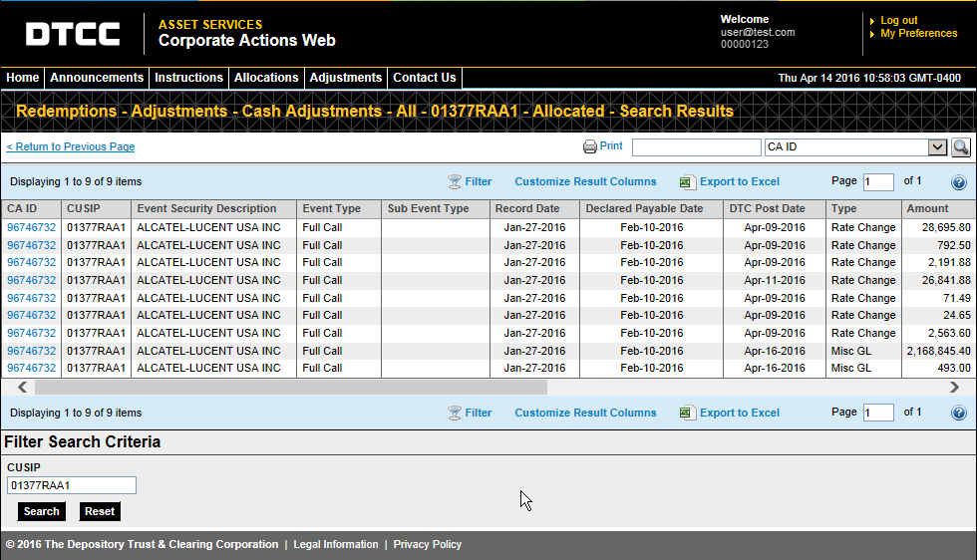Viewport: 977px width, 560px height.
Task: Click the top Page number field
Action: pyautogui.click(x=878, y=182)
